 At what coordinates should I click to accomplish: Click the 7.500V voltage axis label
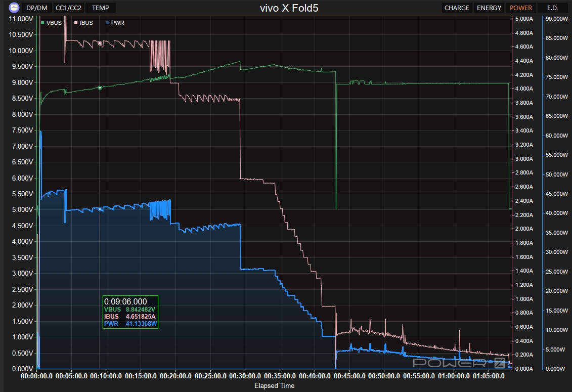23,130
